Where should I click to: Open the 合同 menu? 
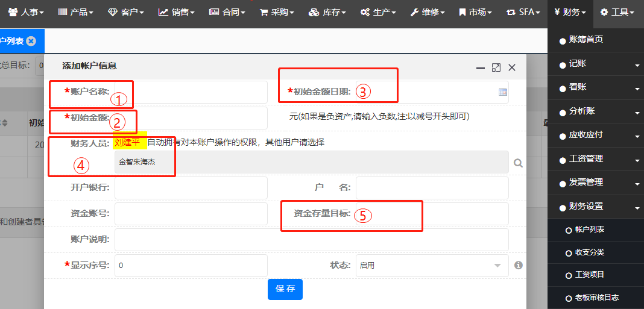pyautogui.click(x=227, y=12)
